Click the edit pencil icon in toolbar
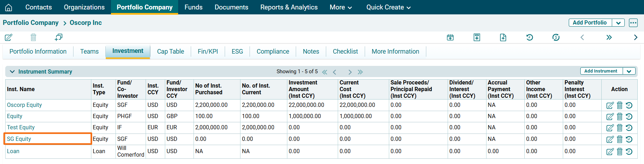The width and height of the screenshot is (644, 164). coord(9,37)
